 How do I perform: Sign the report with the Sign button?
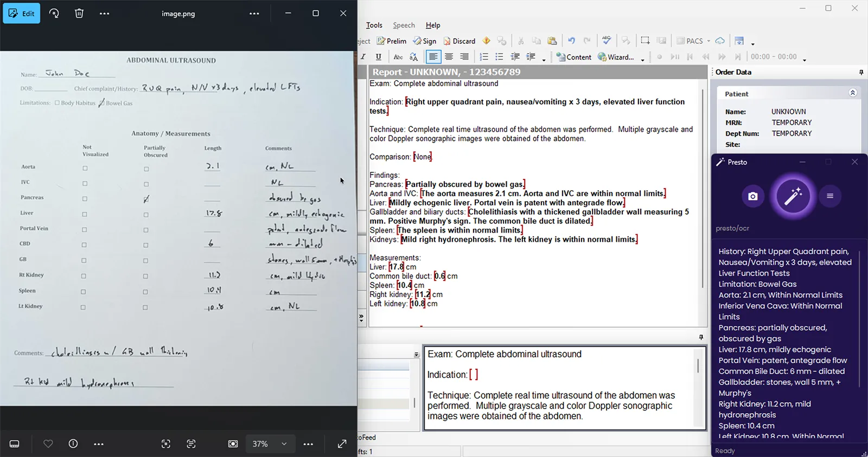425,41
